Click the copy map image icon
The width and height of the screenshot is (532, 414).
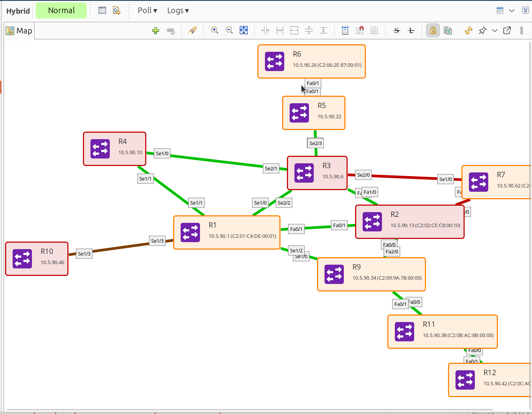pyautogui.click(x=447, y=30)
